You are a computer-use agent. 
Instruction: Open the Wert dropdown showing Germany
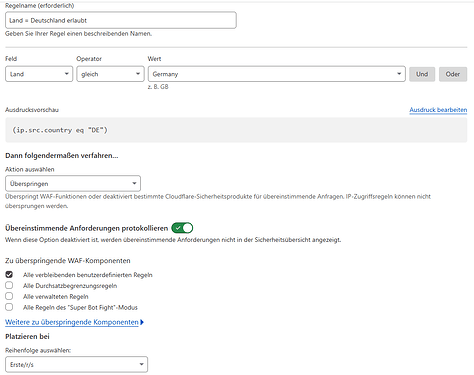click(277, 74)
